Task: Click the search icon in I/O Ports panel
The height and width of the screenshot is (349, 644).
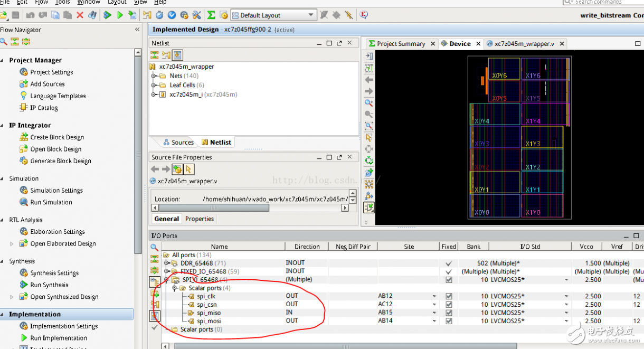Action: (155, 247)
